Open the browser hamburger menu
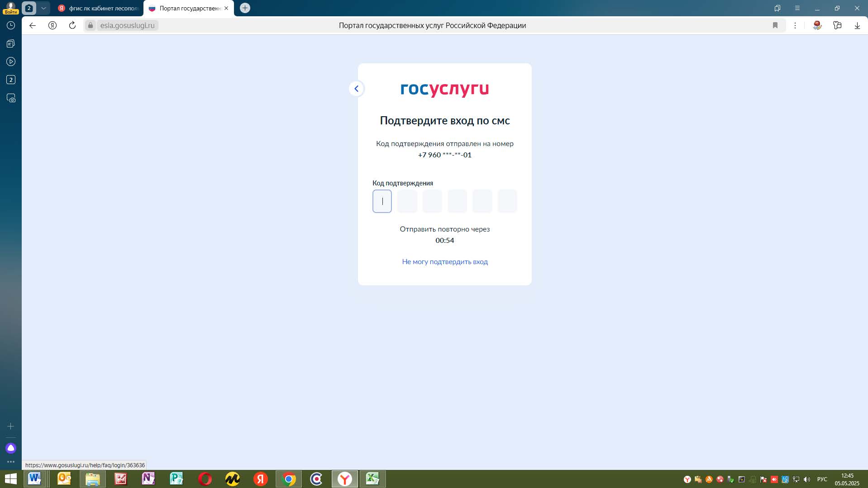Image resolution: width=868 pixels, height=488 pixels. point(797,8)
